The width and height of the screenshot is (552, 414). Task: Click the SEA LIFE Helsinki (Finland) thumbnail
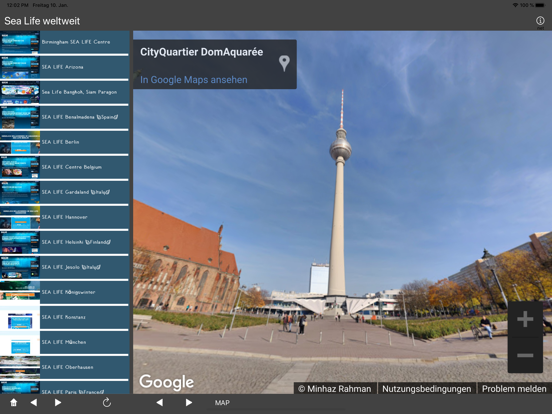click(x=20, y=242)
